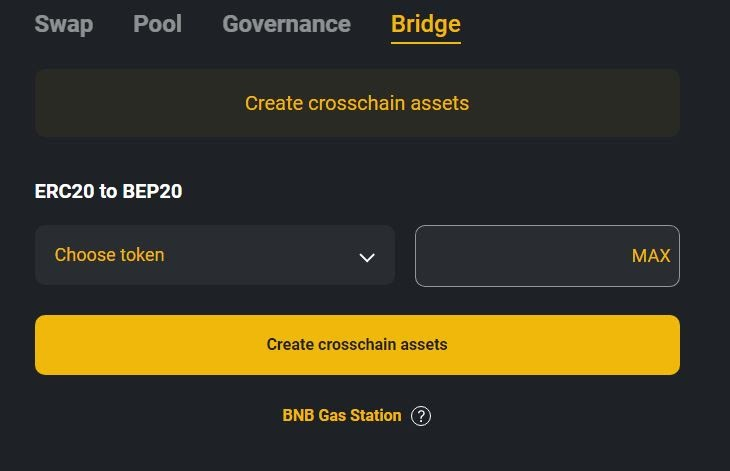Open the Pool tab
The width and height of the screenshot is (730, 471).
pos(157,24)
